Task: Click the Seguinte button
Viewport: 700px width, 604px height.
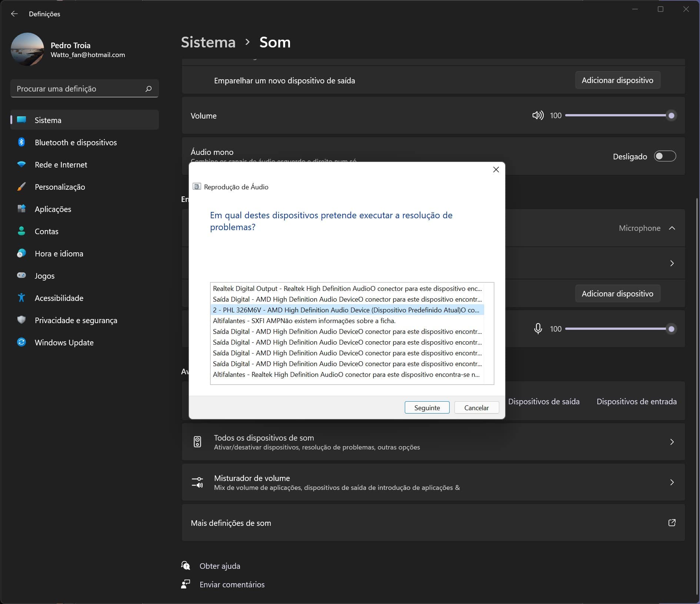Action: (427, 408)
